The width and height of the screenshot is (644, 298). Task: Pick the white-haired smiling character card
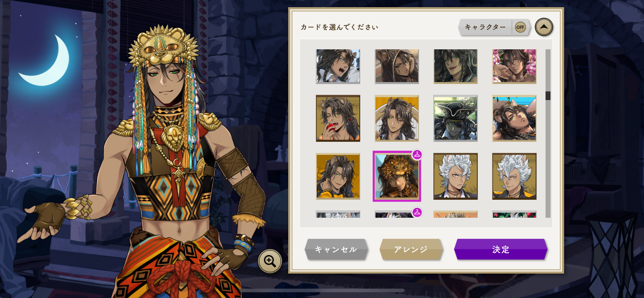pyautogui.click(x=514, y=176)
